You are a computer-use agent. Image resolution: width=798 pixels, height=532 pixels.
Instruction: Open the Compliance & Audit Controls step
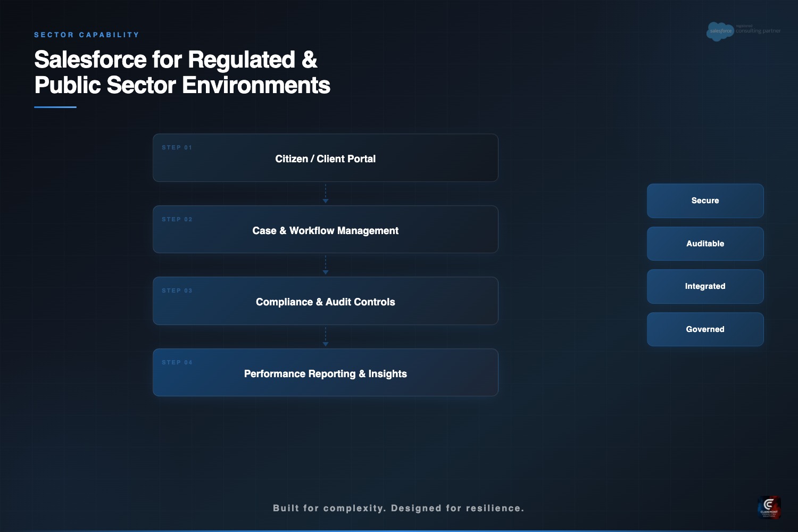point(325,302)
